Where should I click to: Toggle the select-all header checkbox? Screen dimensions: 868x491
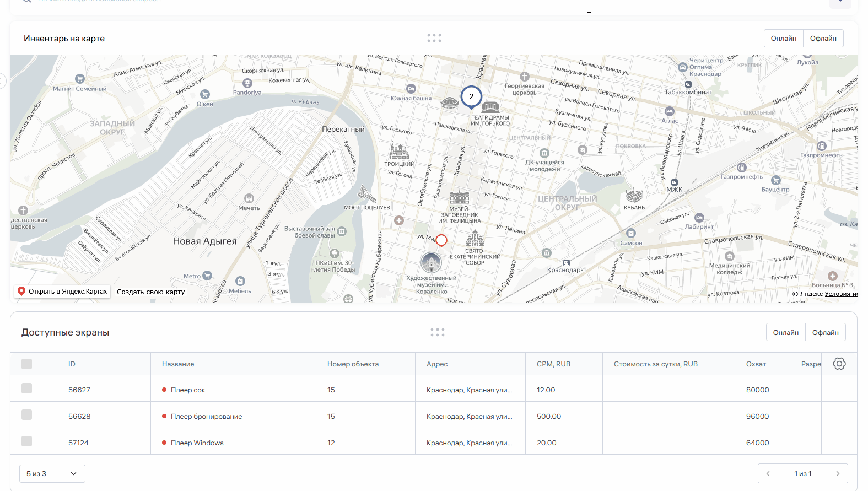[26, 364]
